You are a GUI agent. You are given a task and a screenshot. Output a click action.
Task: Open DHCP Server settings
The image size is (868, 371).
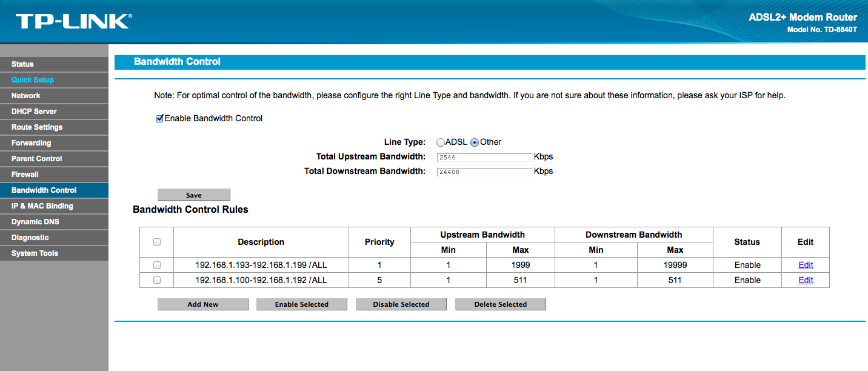tap(54, 112)
